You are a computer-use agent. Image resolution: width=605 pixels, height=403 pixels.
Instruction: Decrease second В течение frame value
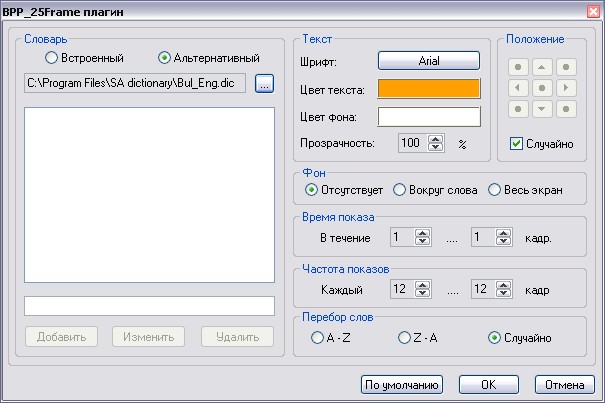pyautogui.click(x=504, y=241)
